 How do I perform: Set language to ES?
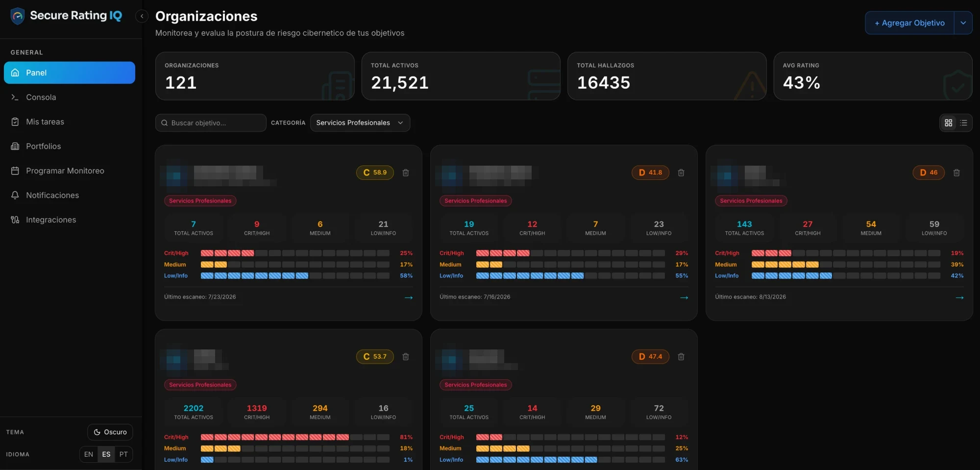coord(106,454)
